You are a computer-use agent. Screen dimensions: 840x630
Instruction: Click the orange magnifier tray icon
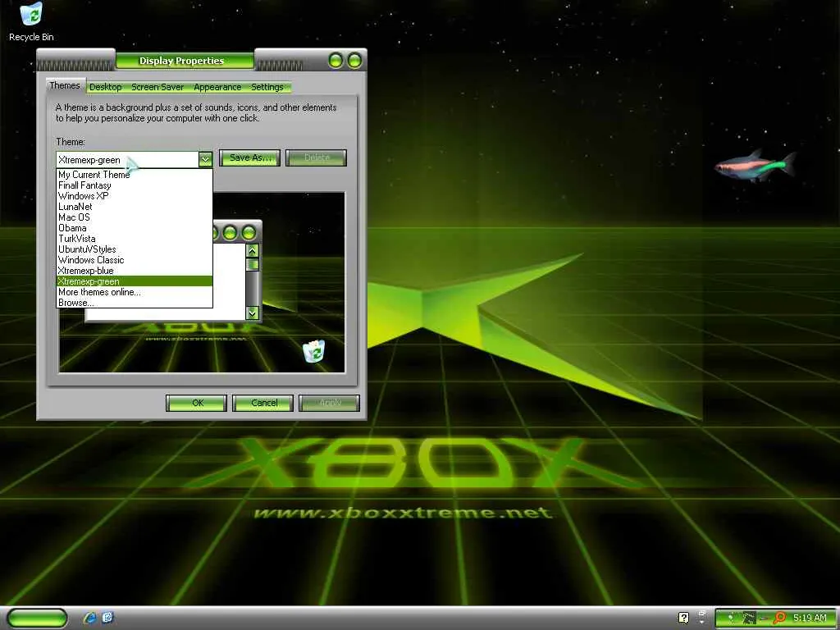tap(779, 618)
